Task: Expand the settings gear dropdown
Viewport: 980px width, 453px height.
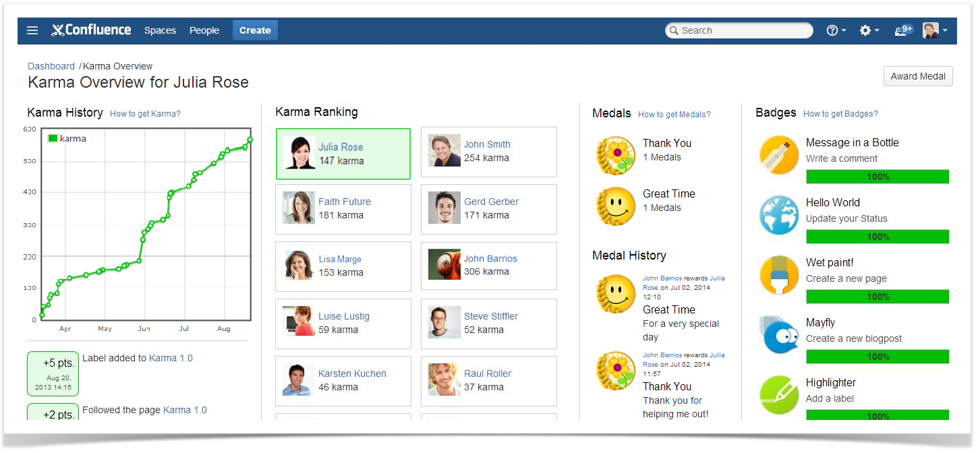Action: tap(869, 30)
